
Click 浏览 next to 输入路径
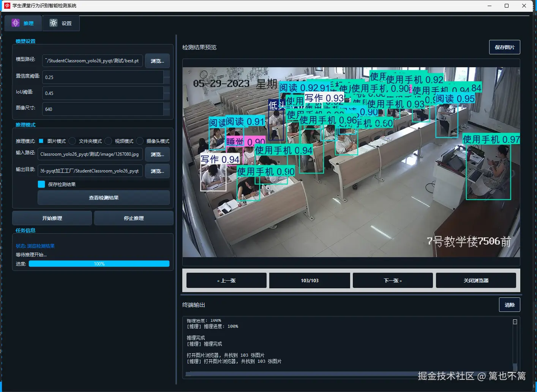(x=157, y=154)
